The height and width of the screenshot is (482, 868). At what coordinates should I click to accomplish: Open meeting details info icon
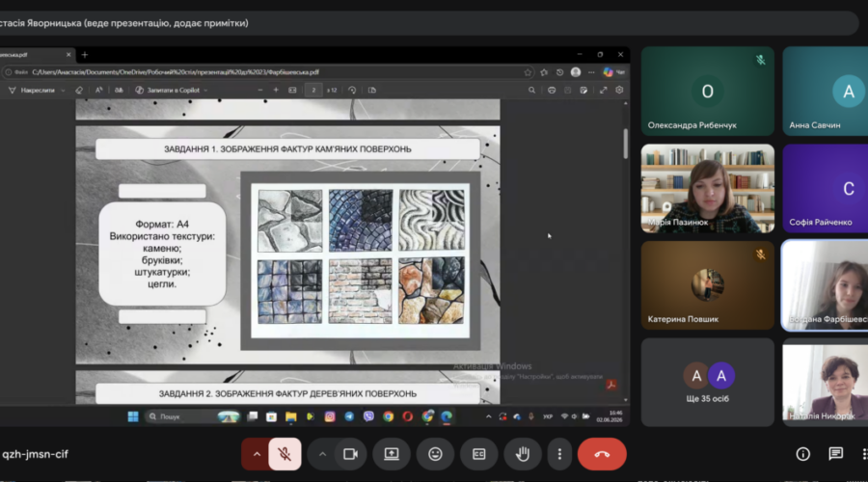[x=802, y=454]
